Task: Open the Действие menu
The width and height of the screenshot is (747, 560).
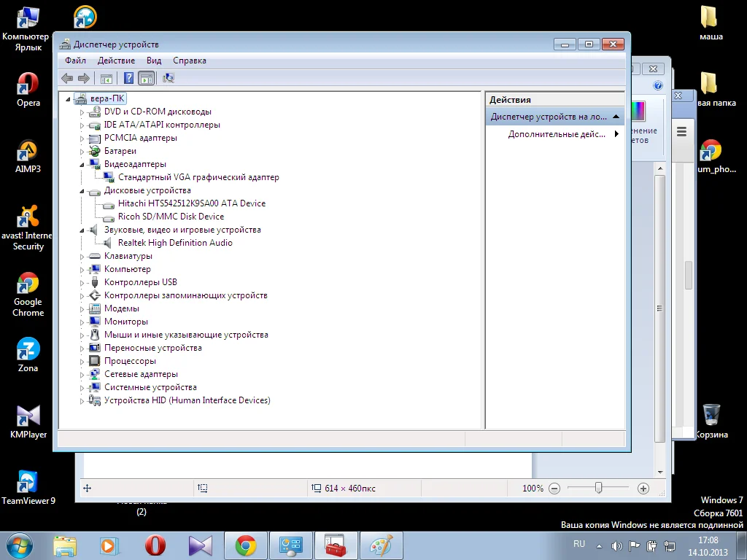Action: pos(116,61)
